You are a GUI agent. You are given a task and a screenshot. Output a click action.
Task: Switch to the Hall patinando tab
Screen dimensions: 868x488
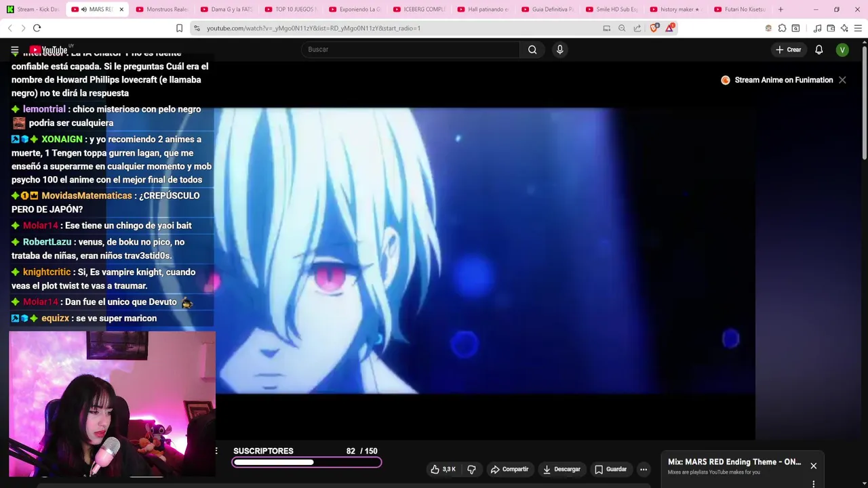pyautogui.click(x=483, y=9)
